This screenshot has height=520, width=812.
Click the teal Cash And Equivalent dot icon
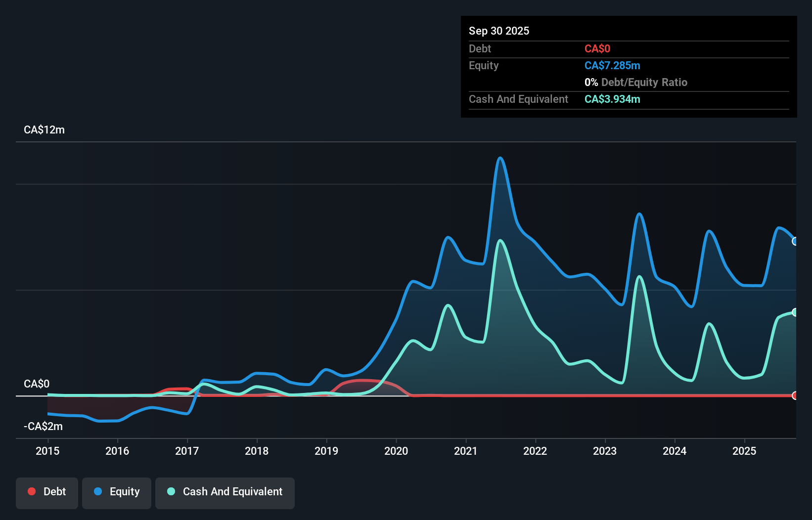click(171, 491)
